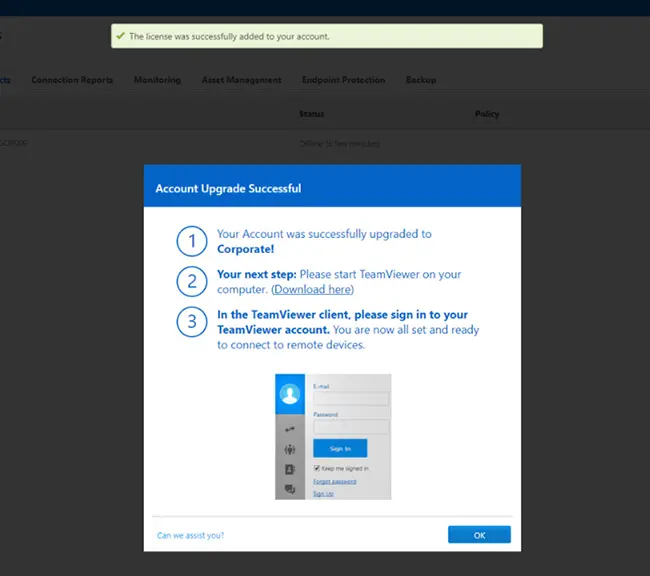The image size is (650, 576).
Task: Open the Backup tab
Action: 421,80
